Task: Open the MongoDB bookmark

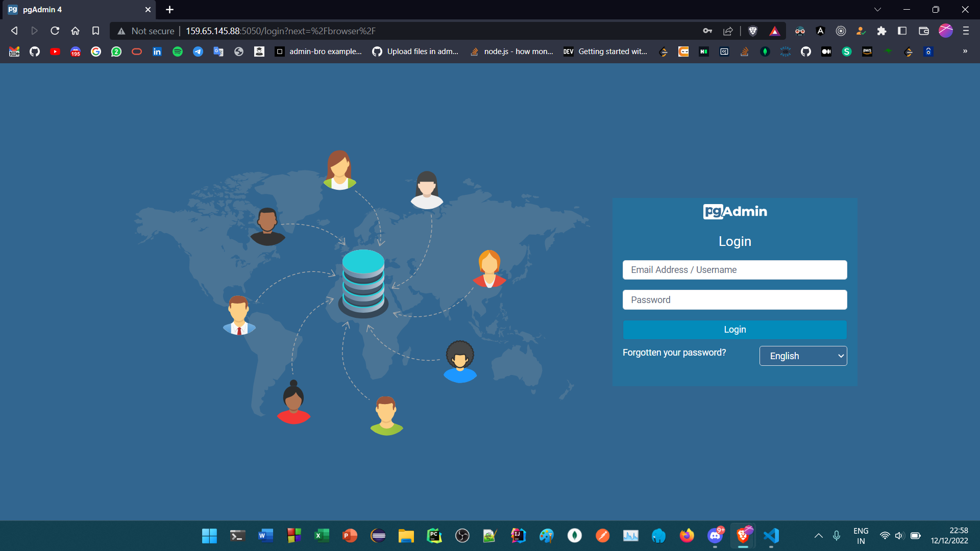Action: tap(765, 51)
